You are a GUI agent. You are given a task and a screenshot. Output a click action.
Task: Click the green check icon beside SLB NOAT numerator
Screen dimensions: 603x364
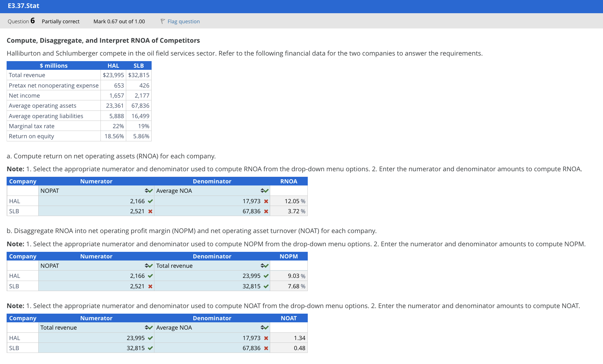150,348
